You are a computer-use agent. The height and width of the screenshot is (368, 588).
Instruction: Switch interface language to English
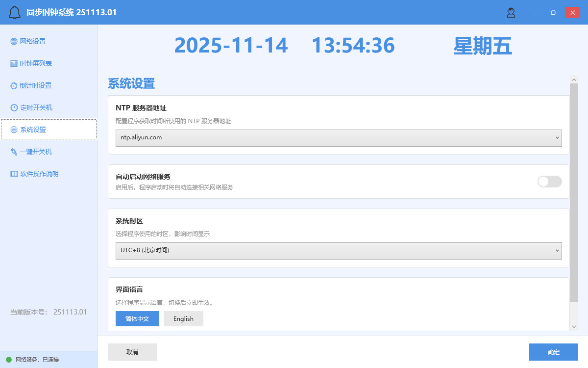(183, 318)
